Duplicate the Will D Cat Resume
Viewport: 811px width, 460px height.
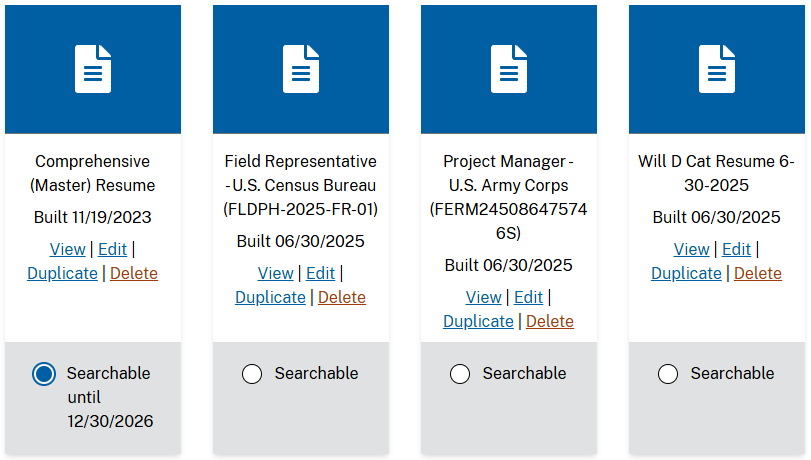pos(686,273)
